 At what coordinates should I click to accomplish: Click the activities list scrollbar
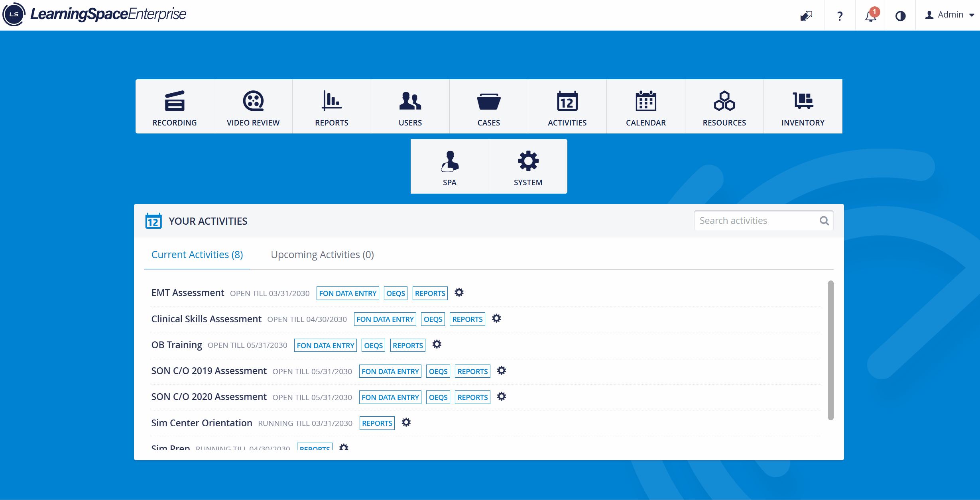[831, 350]
